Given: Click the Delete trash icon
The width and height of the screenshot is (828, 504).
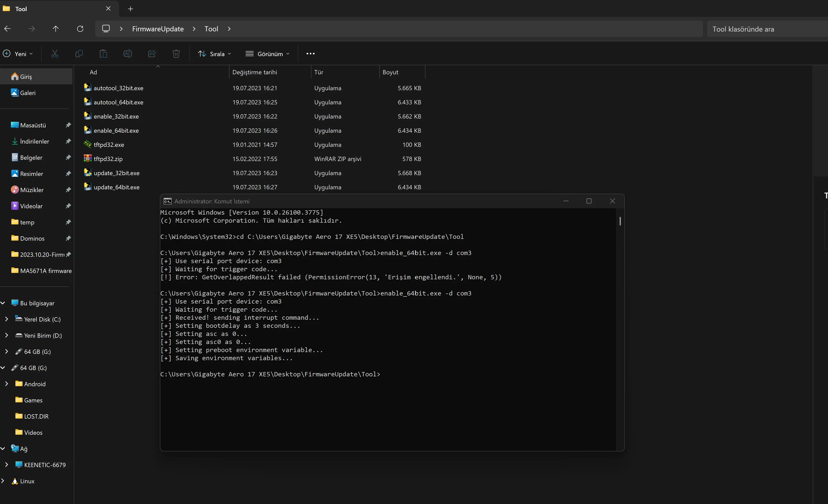Looking at the screenshot, I should click(177, 54).
